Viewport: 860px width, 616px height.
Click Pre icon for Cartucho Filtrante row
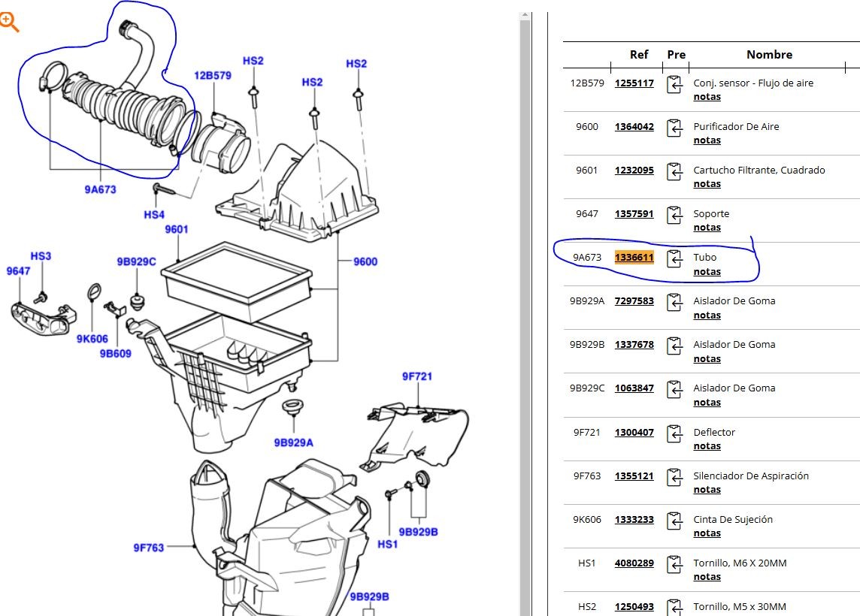click(x=674, y=171)
